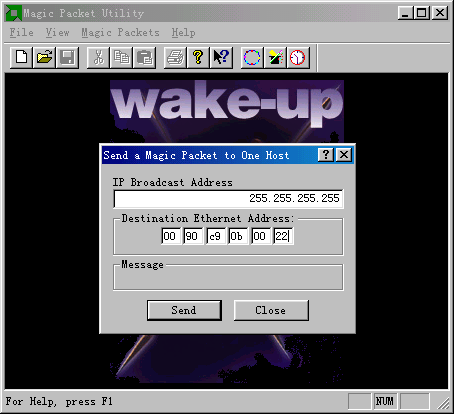Image resolution: width=454 pixels, height=414 pixels.
Task: Click the Copy toolbar icon
Action: pos(121,57)
